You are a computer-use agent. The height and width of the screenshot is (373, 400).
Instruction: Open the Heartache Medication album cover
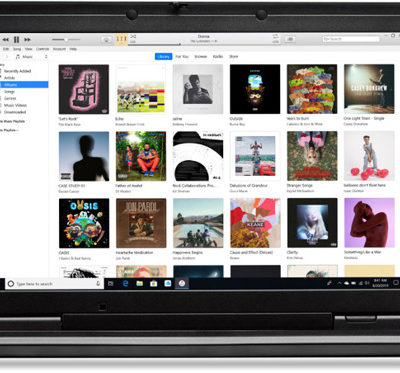pos(141,223)
